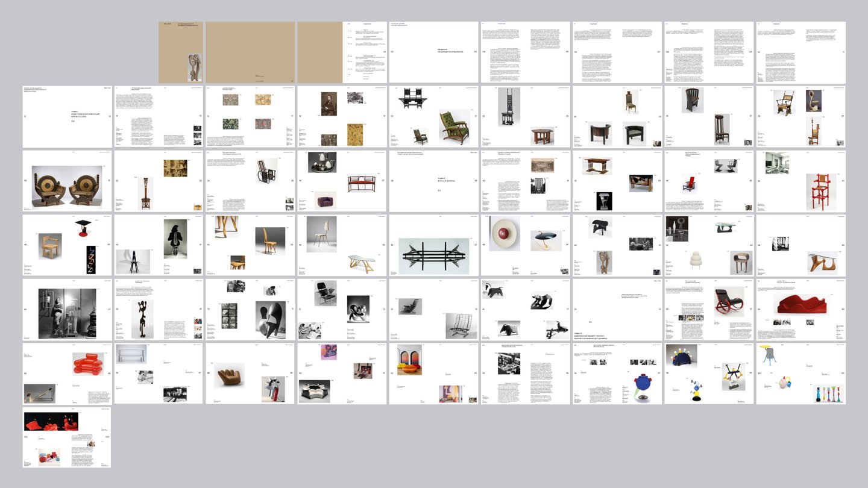
Task: Select the spread with woman's back photo
Action: point(159,245)
